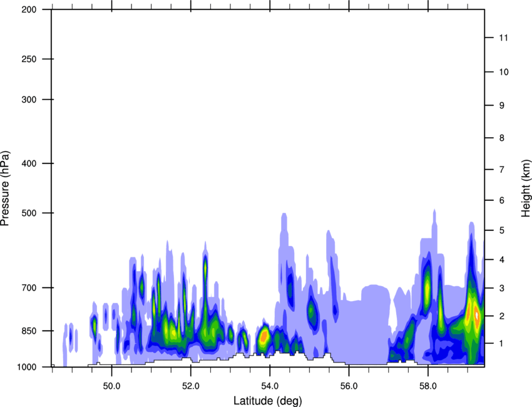Click the 9 km height label
Viewport: 532px width, 407px height.
pos(502,106)
